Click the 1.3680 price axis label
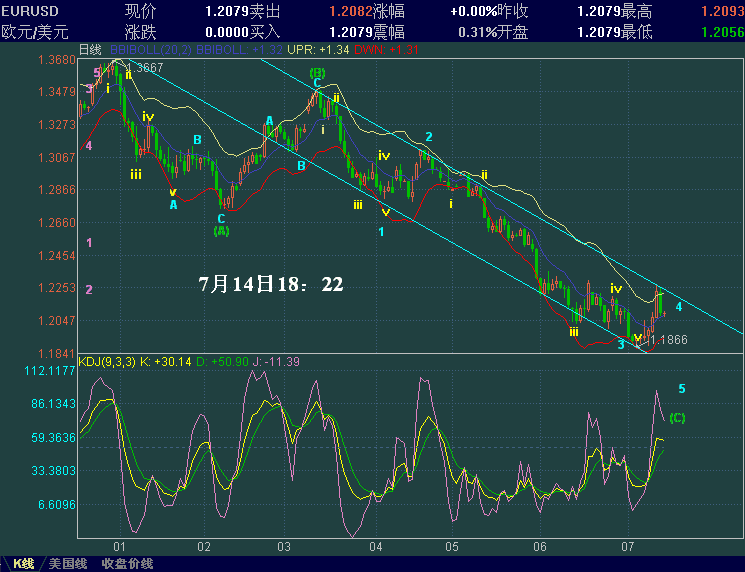This screenshot has height=572, width=745. pyautogui.click(x=57, y=60)
